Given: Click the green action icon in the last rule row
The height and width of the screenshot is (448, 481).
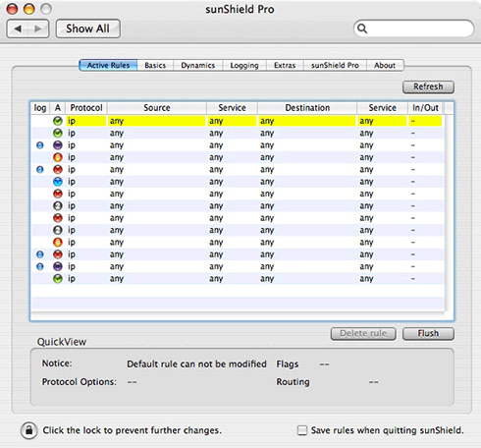Looking at the screenshot, I should tap(58, 279).
